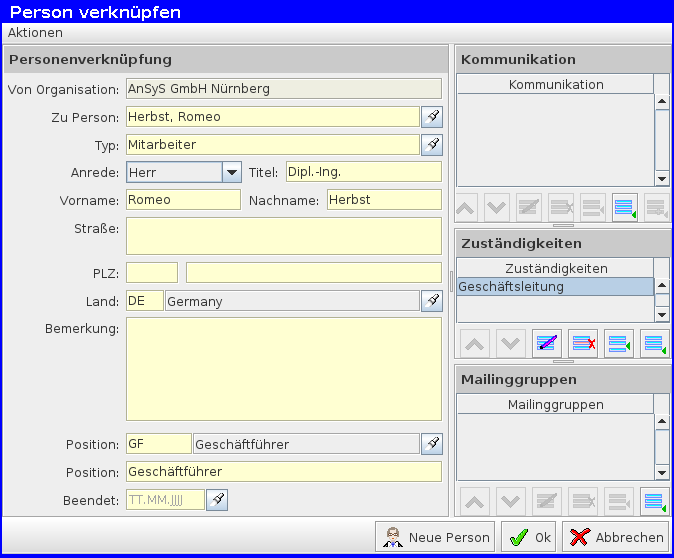Screen dimensions: 674x558
Task: Cancel with the Abbrechen button
Action: pos(616,537)
